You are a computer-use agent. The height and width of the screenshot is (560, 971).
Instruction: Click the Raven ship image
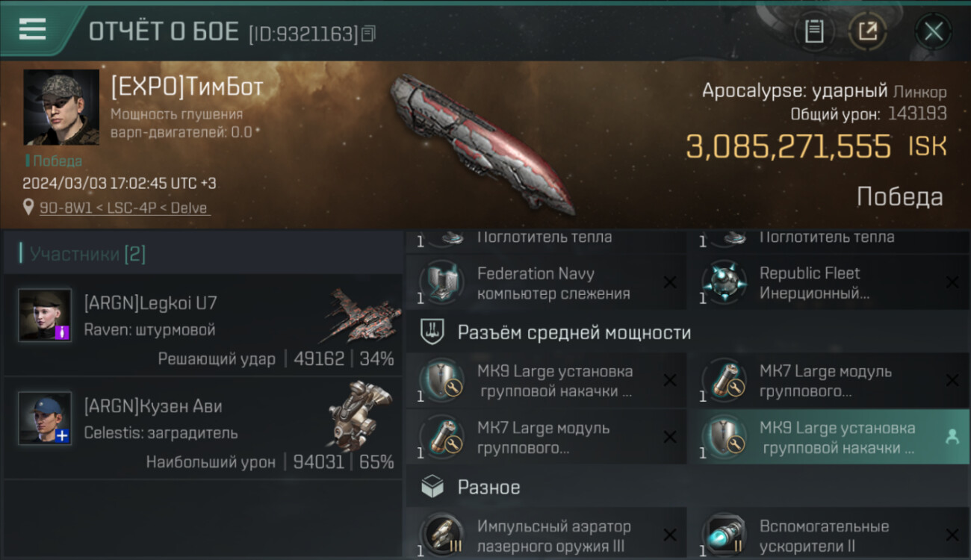(x=361, y=317)
